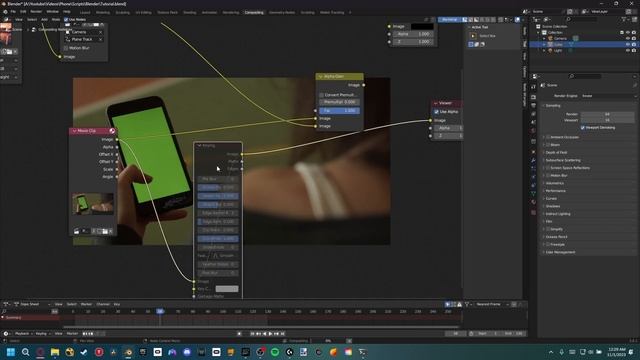Viewport: 640px width, 360px height.
Task: Jump to the start frame button
Action: click(x=252, y=334)
